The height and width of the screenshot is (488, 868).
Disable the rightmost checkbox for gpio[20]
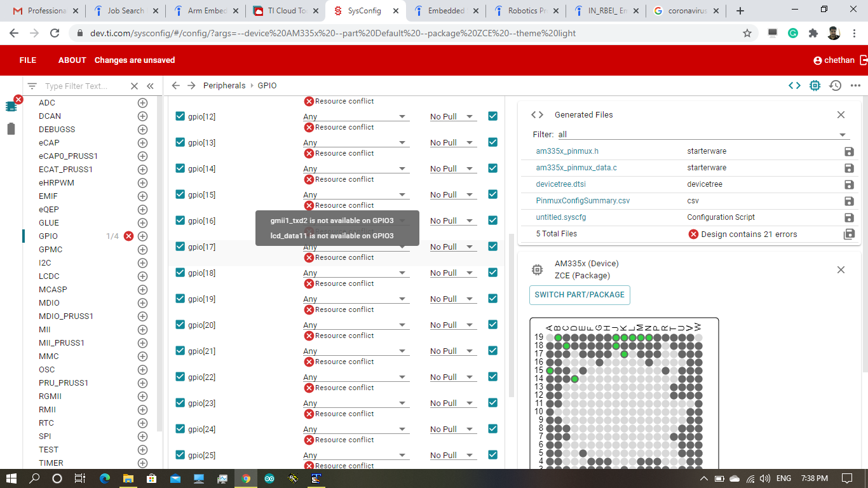pyautogui.click(x=492, y=324)
